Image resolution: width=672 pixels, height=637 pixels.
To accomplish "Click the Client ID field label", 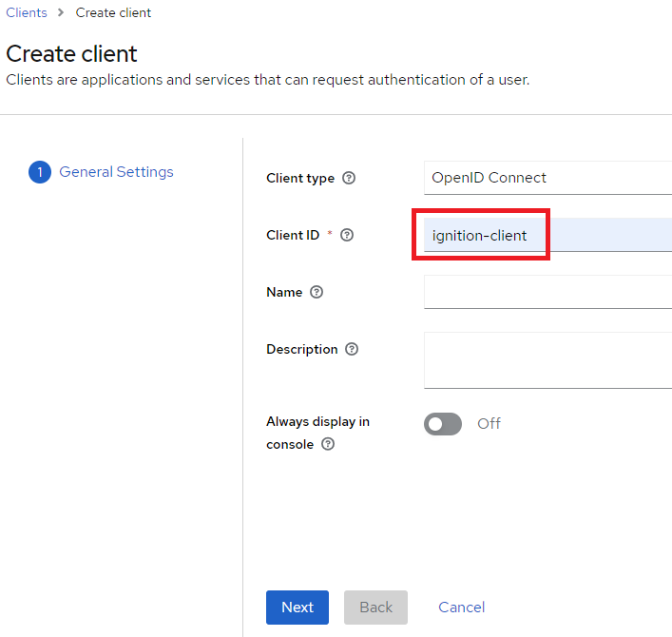I will (x=293, y=235).
